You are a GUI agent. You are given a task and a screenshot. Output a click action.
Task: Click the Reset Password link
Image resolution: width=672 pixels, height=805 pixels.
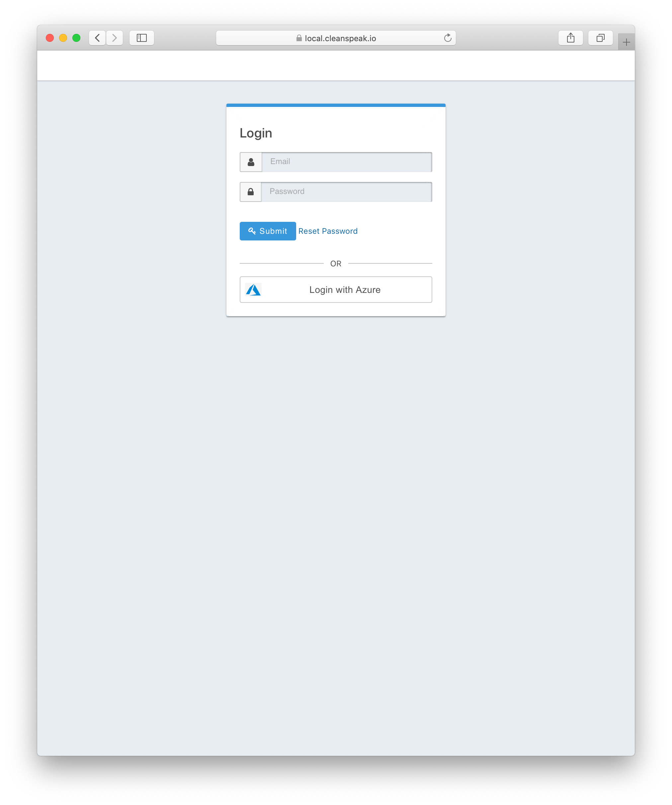click(328, 231)
